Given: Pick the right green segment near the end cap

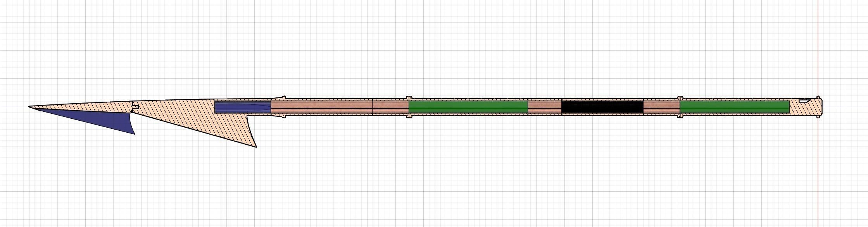Looking at the screenshot, I should 735,107.
